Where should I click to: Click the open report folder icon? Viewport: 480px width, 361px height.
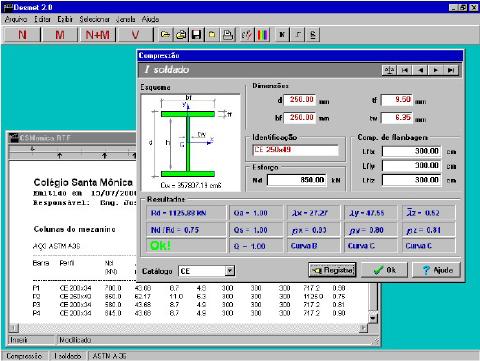click(x=181, y=35)
